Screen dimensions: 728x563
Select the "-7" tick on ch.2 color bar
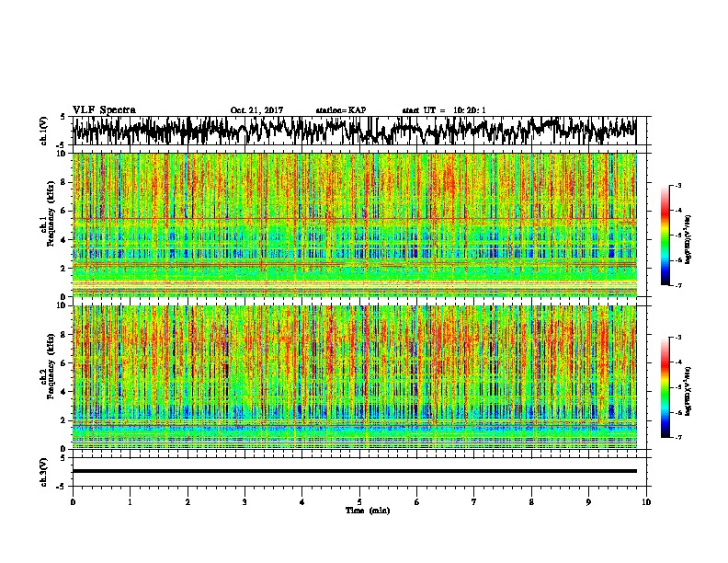point(678,437)
